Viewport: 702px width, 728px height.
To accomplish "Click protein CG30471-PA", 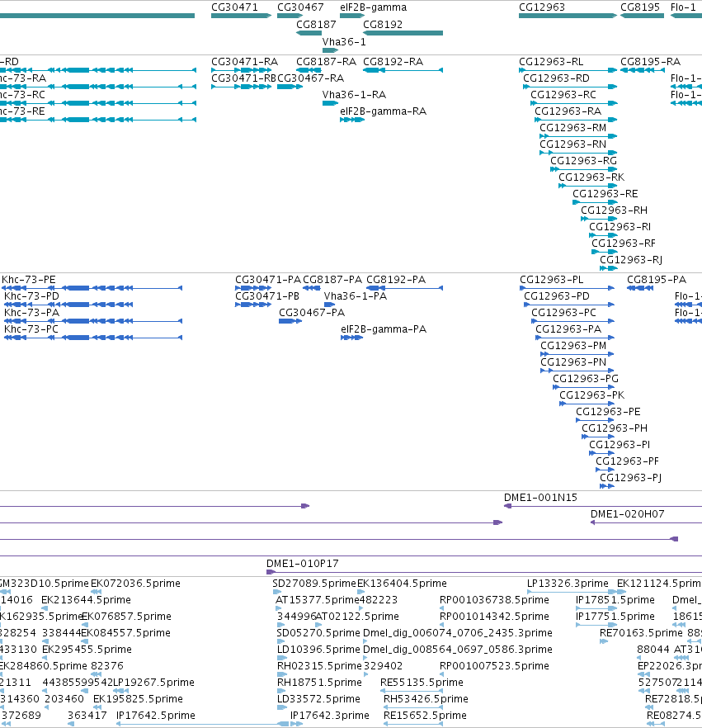I will [x=268, y=280].
